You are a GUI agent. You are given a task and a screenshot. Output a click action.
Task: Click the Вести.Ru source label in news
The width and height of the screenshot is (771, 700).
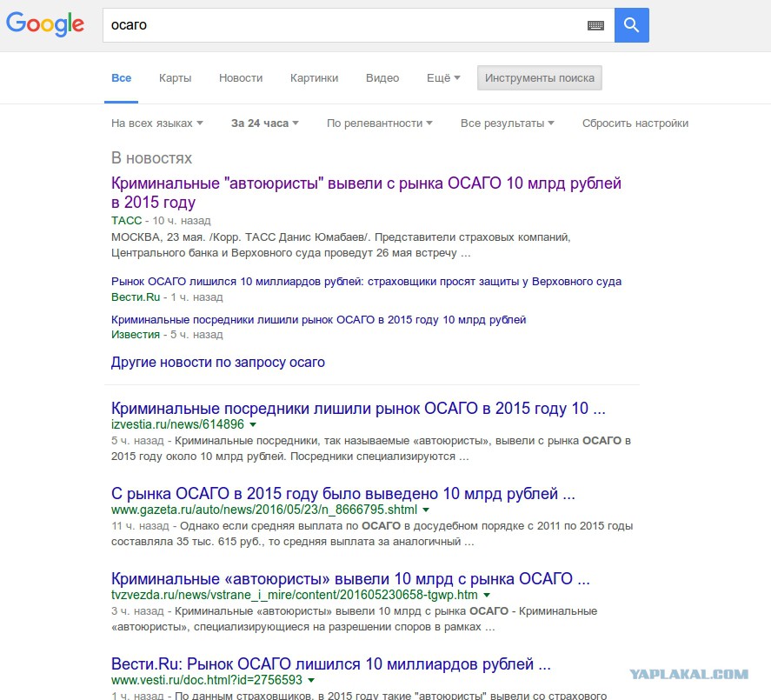point(136,297)
